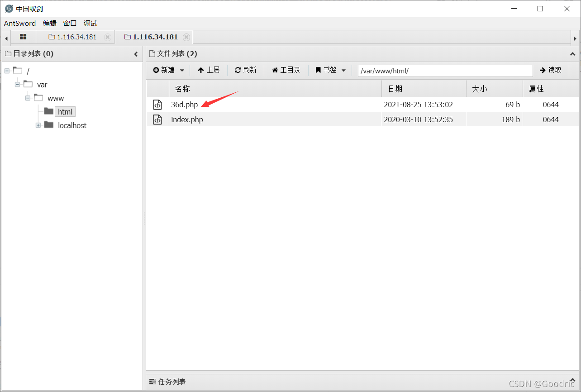This screenshot has height=392, width=581.
Task: Select the localhost folder in tree
Action: tap(72, 125)
